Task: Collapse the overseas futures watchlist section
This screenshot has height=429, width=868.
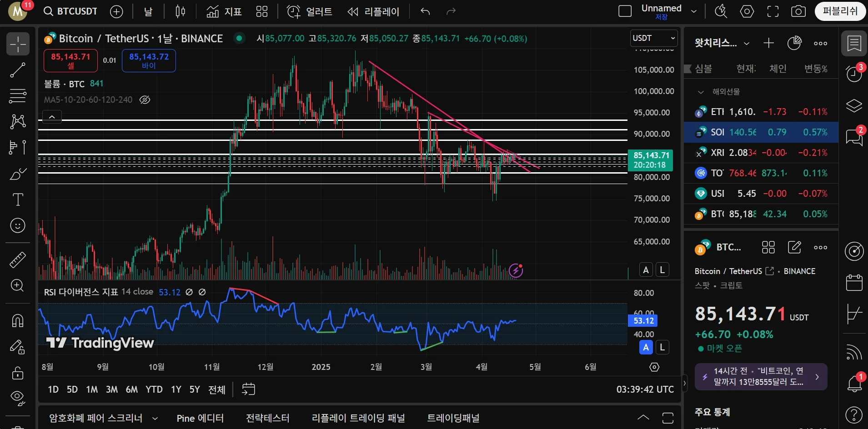Action: tap(701, 92)
